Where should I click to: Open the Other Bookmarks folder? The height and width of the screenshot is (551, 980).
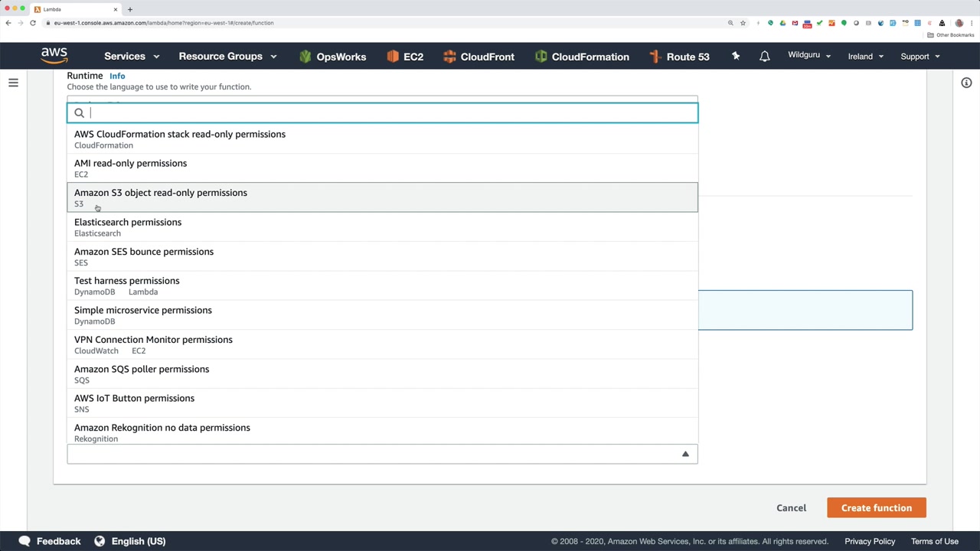(x=951, y=35)
